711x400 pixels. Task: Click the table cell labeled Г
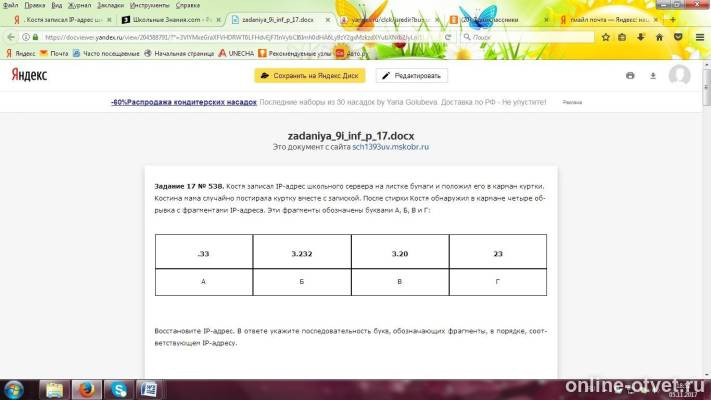pyautogui.click(x=498, y=282)
